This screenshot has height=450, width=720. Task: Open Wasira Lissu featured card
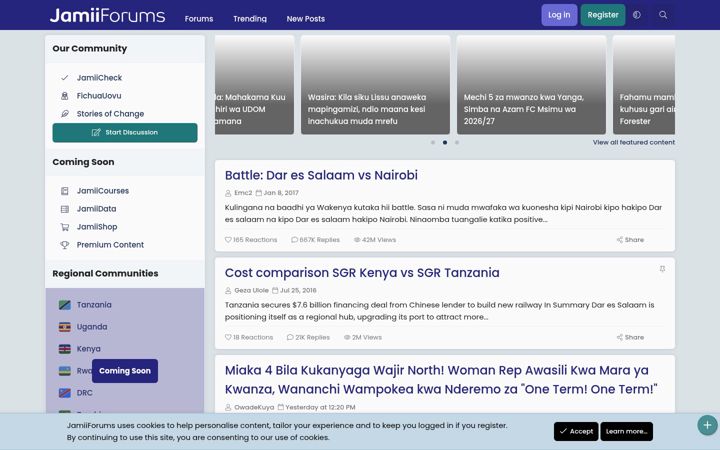375,85
